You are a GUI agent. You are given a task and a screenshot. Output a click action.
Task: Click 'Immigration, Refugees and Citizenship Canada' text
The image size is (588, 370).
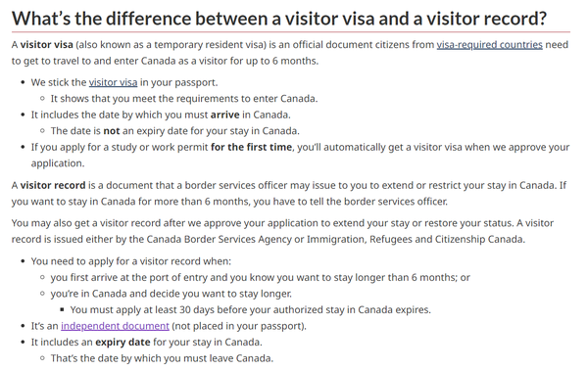[416, 239]
